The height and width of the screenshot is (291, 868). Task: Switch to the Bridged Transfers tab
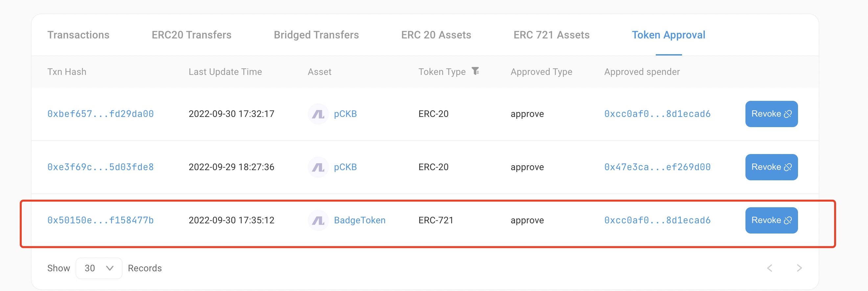tap(316, 35)
